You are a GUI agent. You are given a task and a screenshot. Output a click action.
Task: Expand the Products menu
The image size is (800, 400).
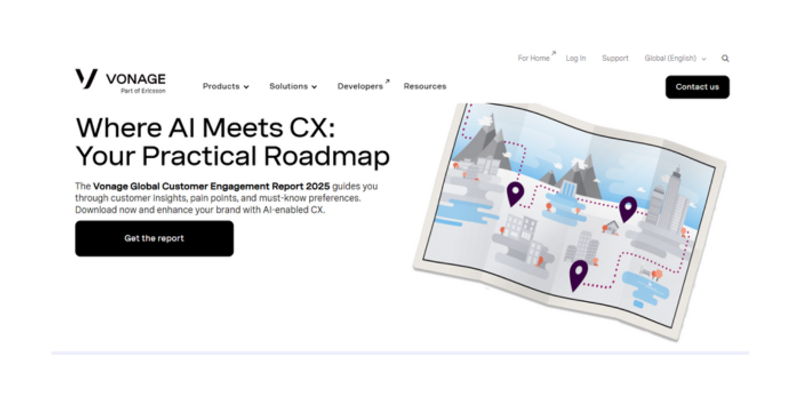tap(226, 87)
